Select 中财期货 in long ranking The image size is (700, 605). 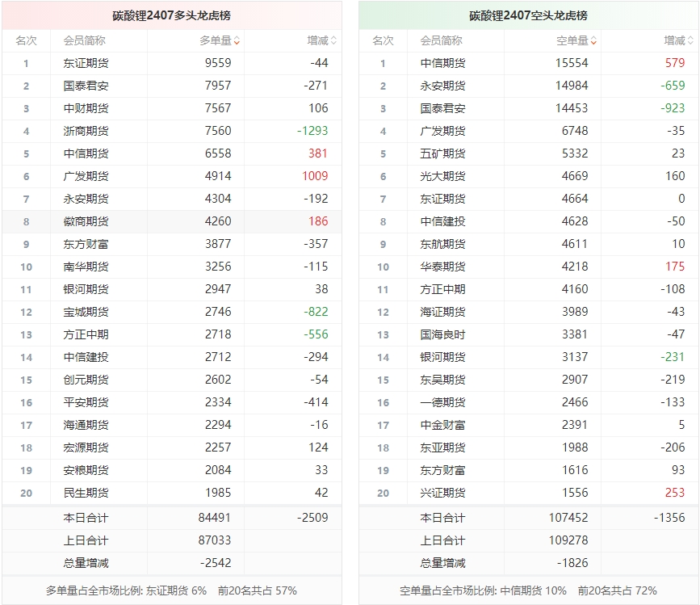pos(86,108)
